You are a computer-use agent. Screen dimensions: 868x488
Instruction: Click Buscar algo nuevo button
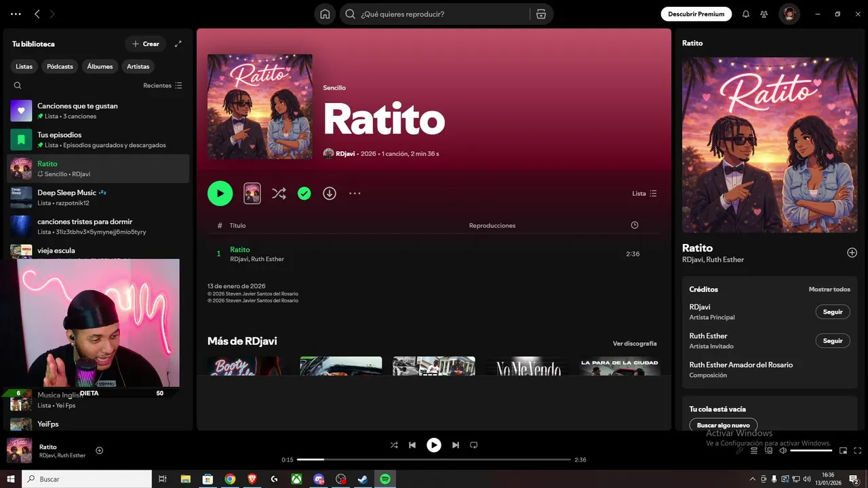click(724, 425)
